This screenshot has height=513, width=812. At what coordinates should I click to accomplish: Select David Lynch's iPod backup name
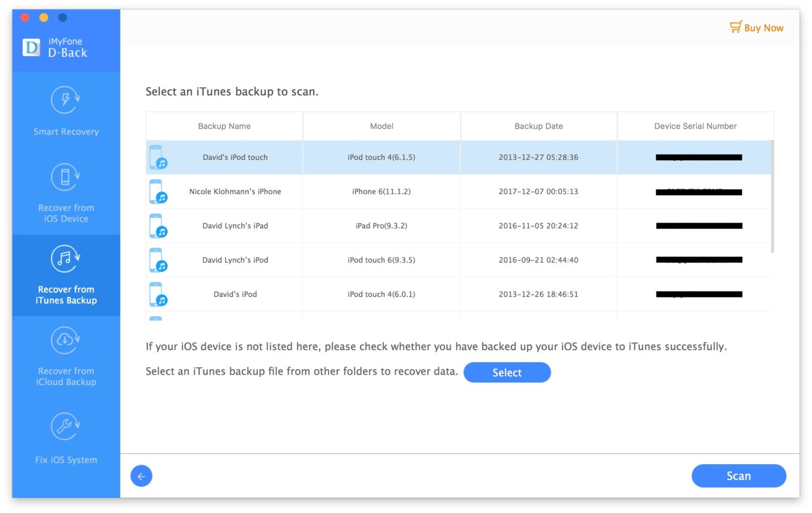coord(235,260)
